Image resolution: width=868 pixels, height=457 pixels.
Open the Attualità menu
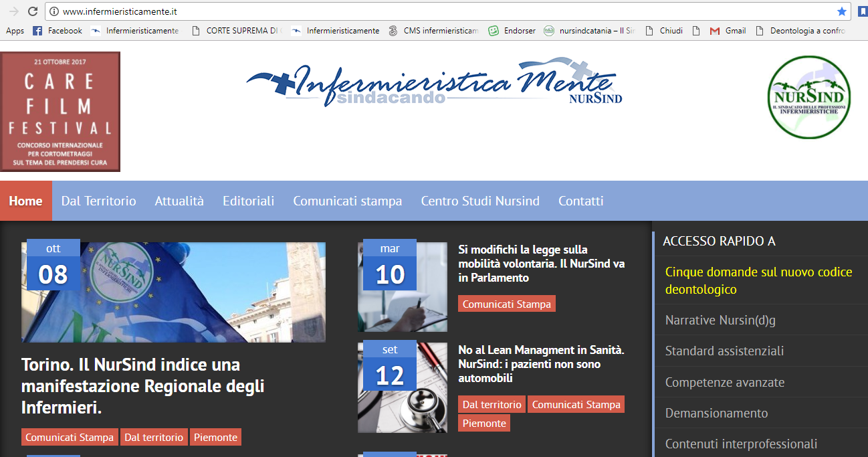[x=179, y=201]
